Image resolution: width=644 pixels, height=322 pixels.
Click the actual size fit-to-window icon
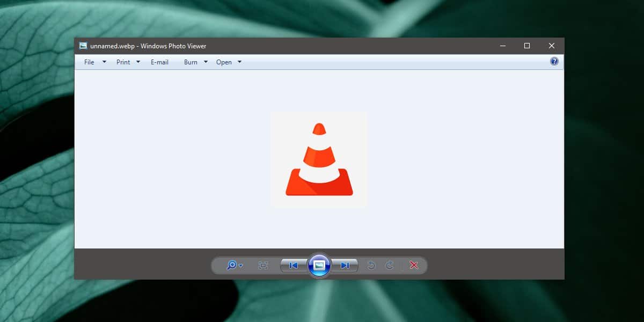[263, 265]
